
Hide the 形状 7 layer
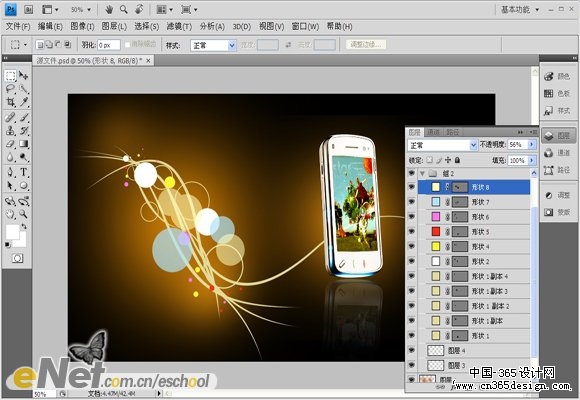point(411,202)
